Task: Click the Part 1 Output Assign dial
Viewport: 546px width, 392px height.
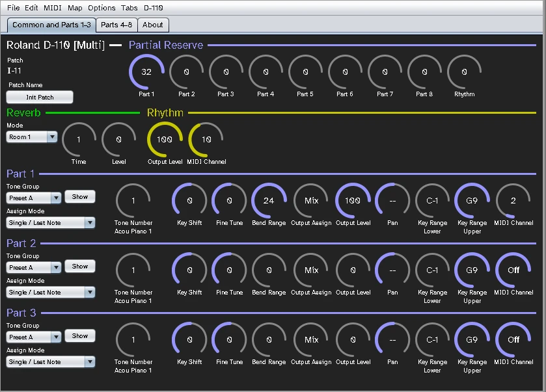Action: (311, 201)
